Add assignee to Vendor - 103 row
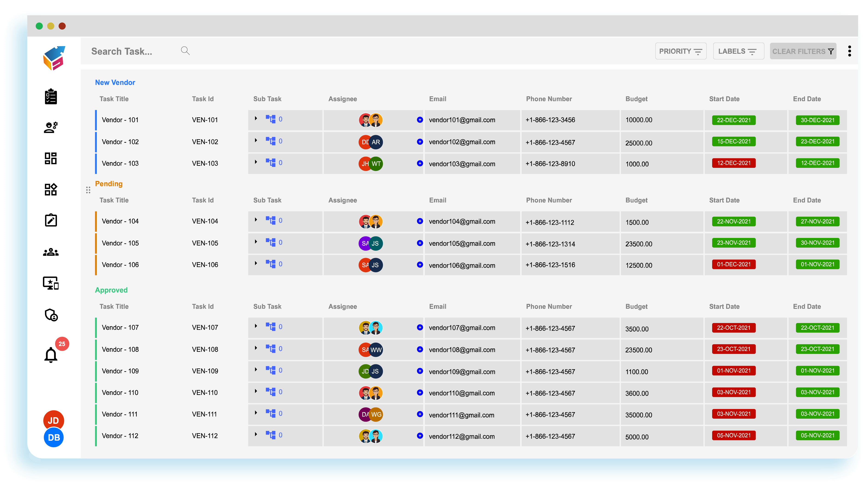Screen dimensions: 868x486 pos(420,163)
